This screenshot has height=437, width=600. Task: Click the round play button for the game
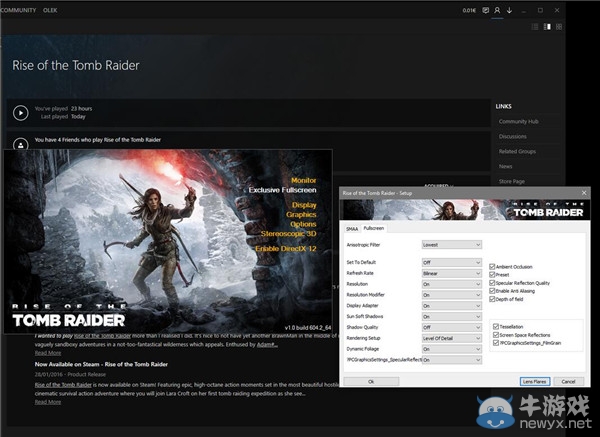pyautogui.click(x=21, y=113)
